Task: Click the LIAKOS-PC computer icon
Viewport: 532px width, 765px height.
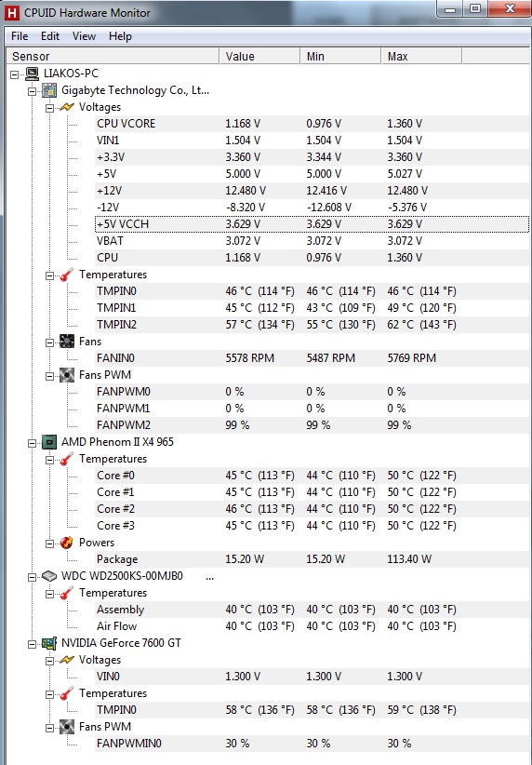Action: (33, 74)
